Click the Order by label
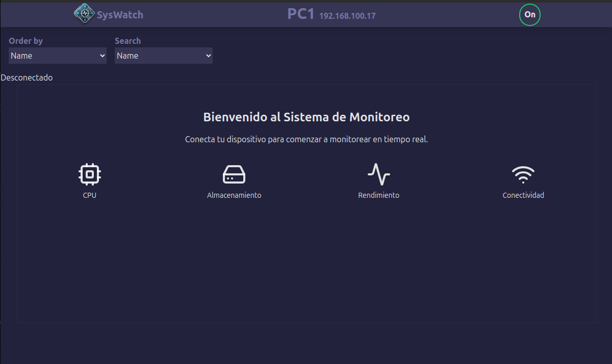The height and width of the screenshot is (364, 612). [26, 41]
